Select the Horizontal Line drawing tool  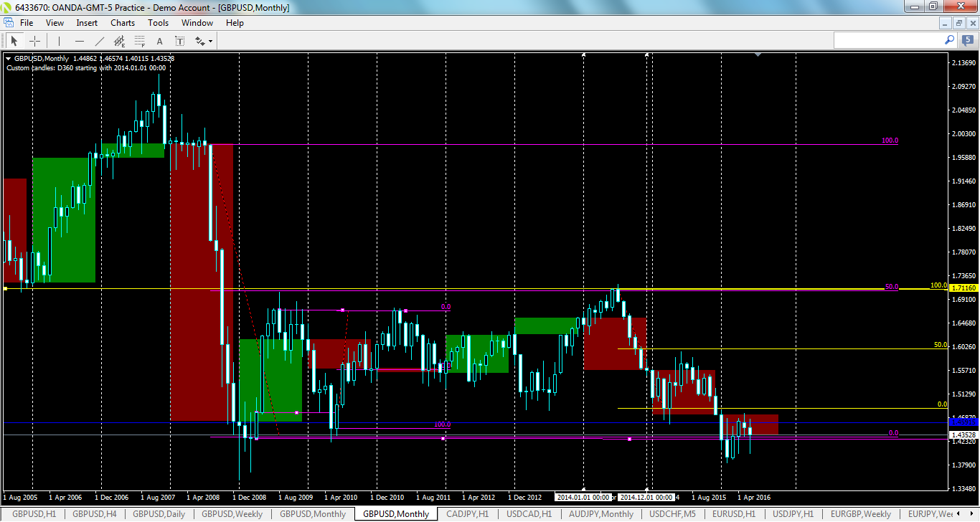[80, 41]
